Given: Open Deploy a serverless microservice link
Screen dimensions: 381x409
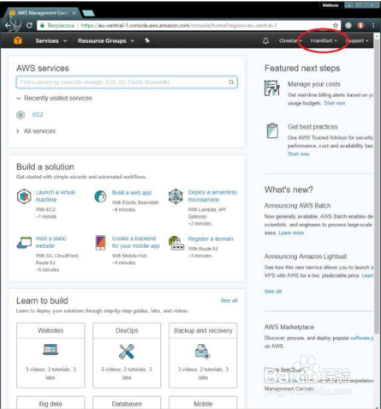Looking at the screenshot, I should click(x=212, y=196).
